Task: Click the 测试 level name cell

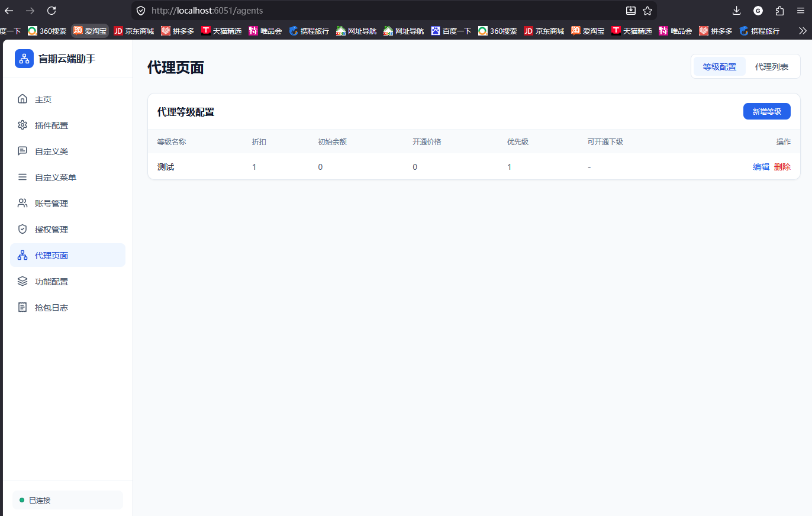Action: coord(166,167)
